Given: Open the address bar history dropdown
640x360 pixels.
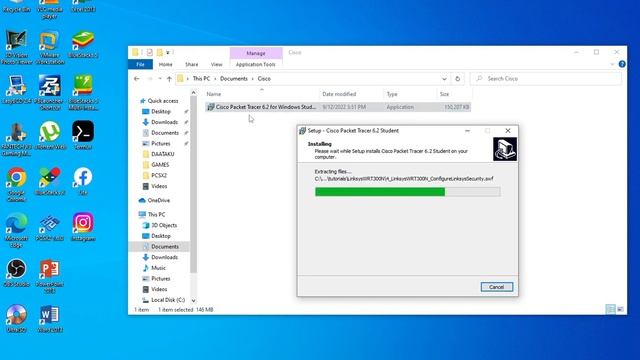Looking at the screenshot, I should [x=444, y=79].
